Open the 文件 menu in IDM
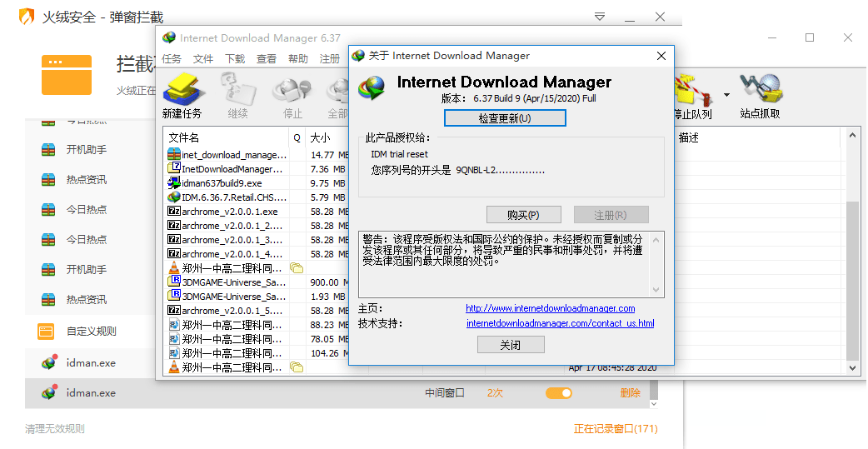 203,58
